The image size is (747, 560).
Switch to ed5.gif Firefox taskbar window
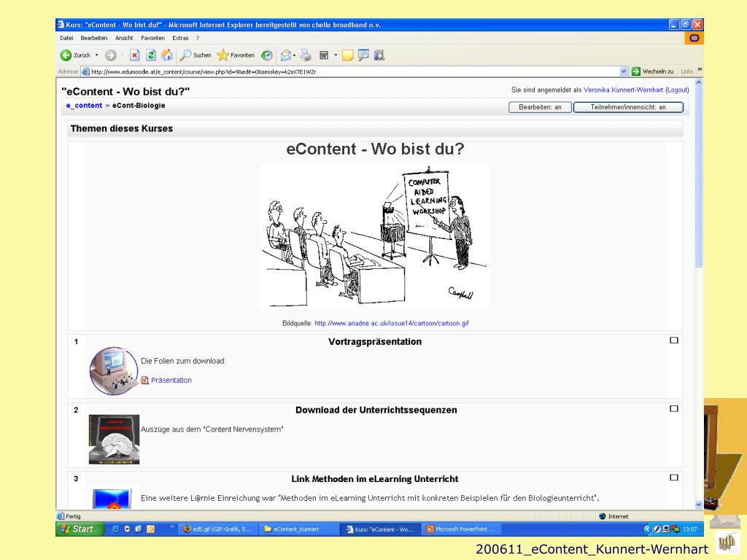219,529
